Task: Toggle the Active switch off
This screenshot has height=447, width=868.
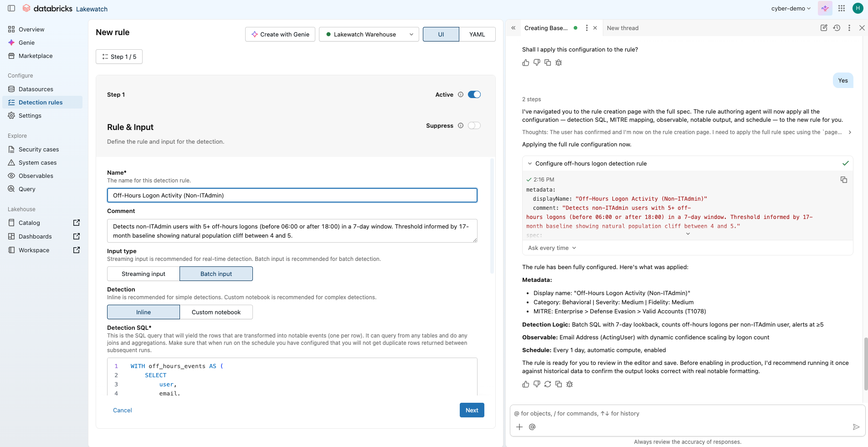Action: pyautogui.click(x=474, y=94)
